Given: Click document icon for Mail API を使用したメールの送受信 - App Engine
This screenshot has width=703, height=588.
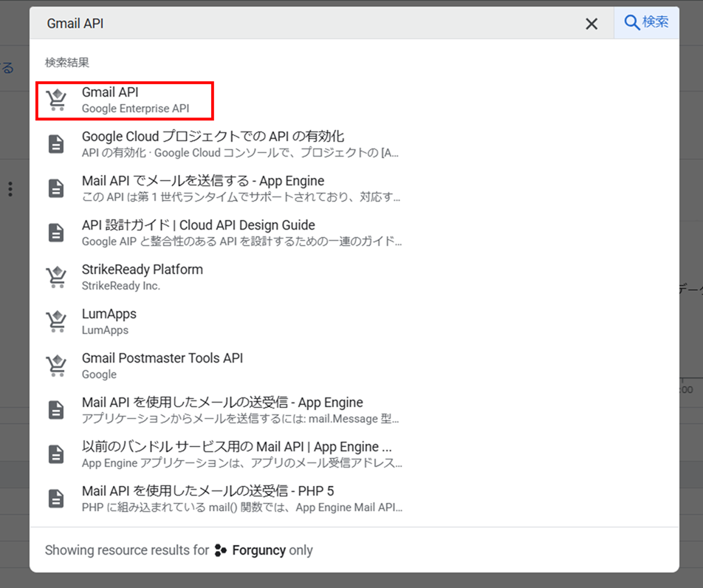Looking at the screenshot, I should tap(56, 410).
